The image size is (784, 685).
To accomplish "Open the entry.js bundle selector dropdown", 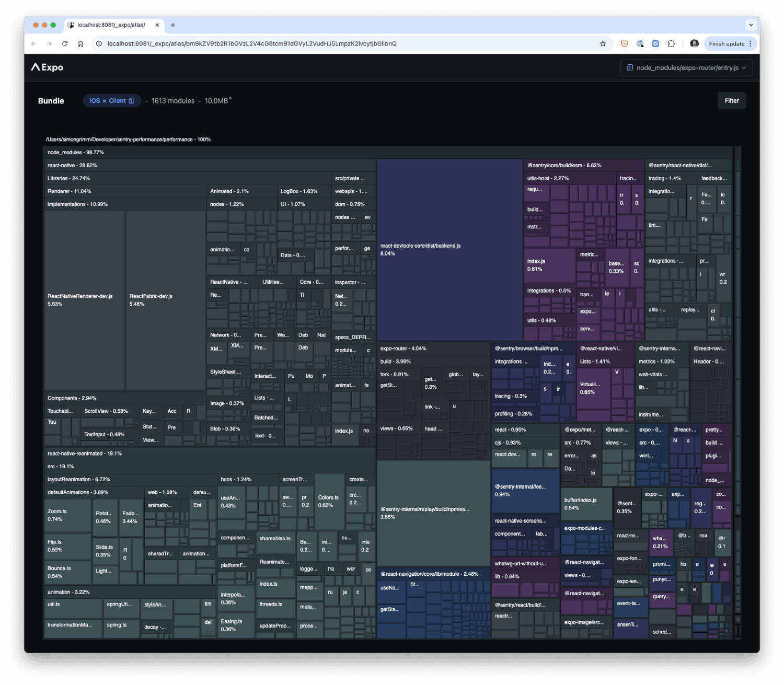I will point(687,68).
